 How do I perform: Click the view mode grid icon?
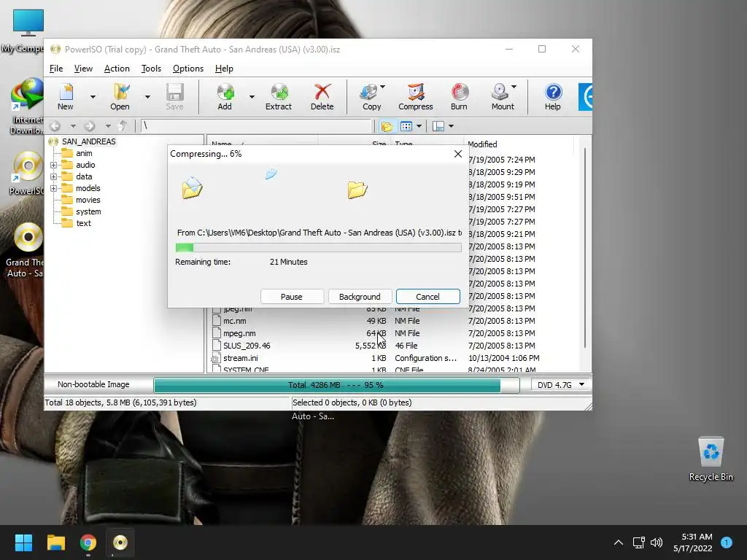point(406,126)
